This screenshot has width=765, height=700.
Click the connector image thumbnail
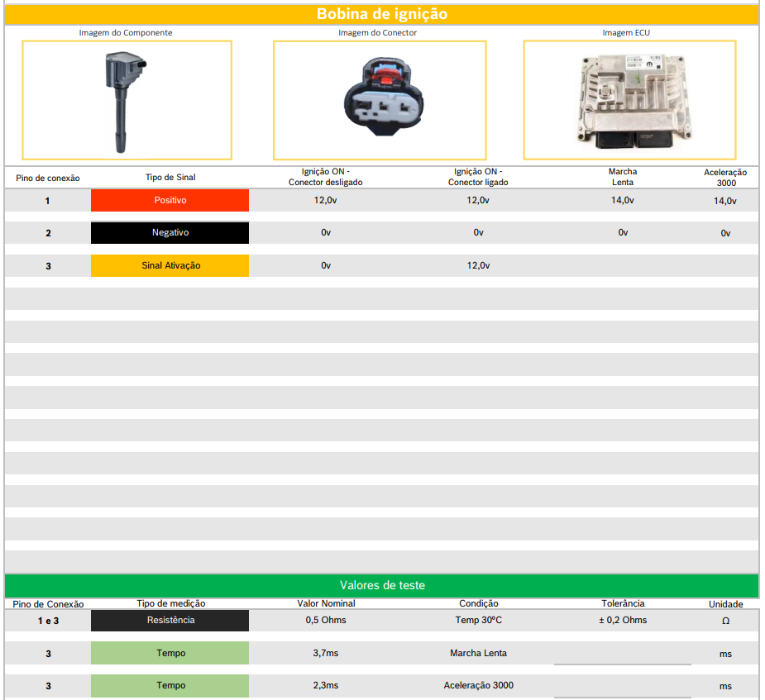coord(380,101)
